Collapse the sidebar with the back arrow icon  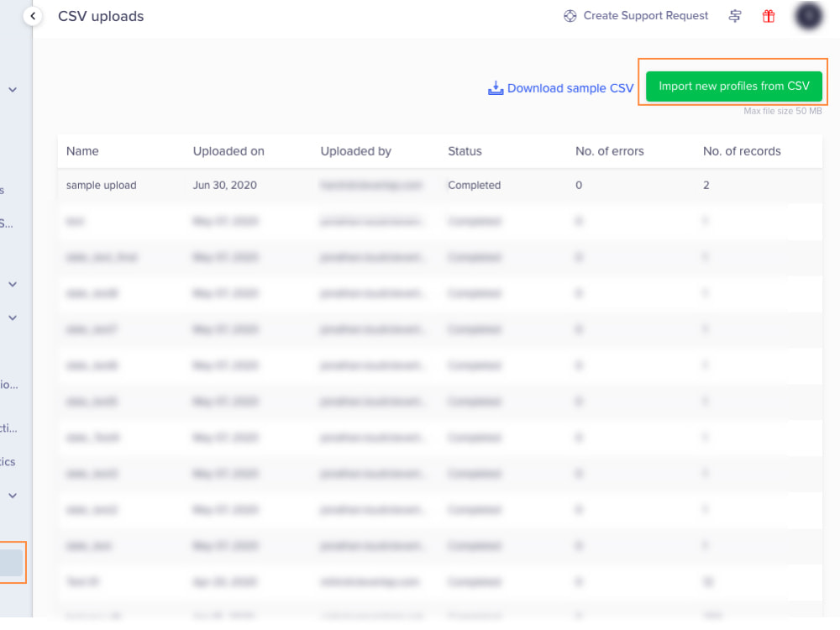32,15
